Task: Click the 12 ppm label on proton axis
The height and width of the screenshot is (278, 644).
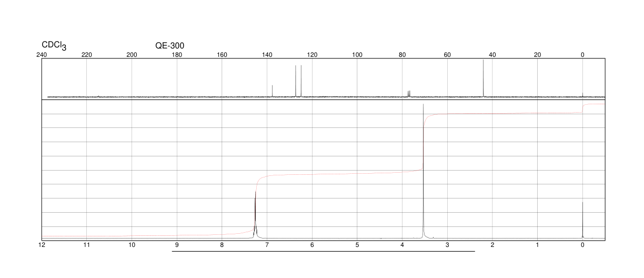Action: [x=42, y=245]
